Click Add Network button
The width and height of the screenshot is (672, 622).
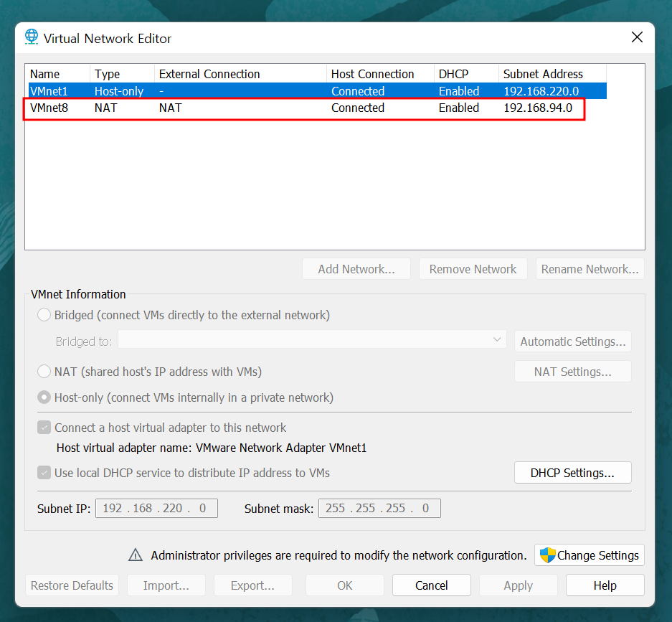[x=356, y=269]
